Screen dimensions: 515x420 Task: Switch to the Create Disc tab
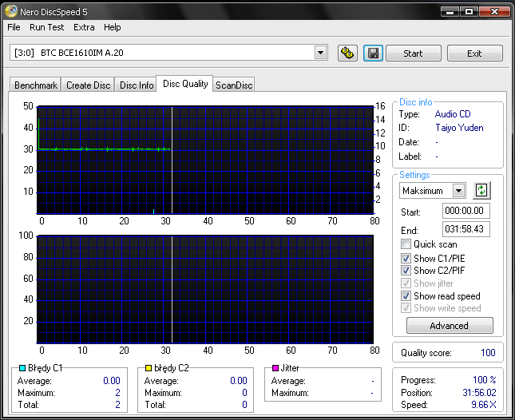click(88, 85)
